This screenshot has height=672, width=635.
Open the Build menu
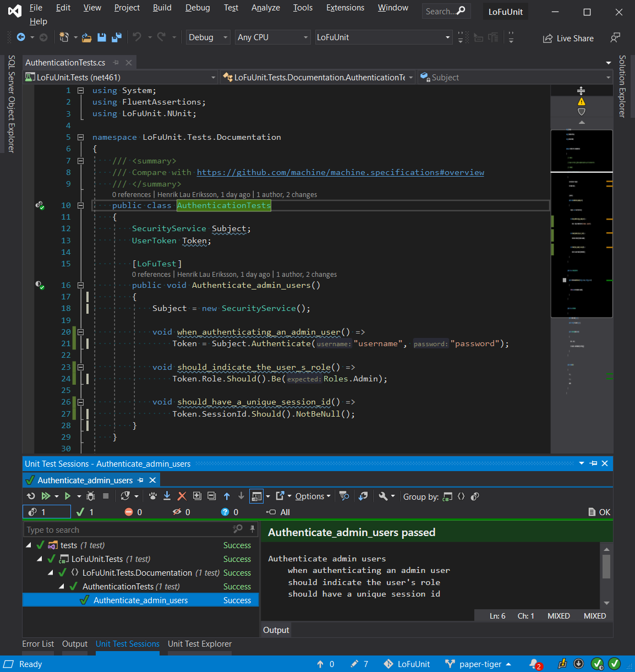[162, 8]
